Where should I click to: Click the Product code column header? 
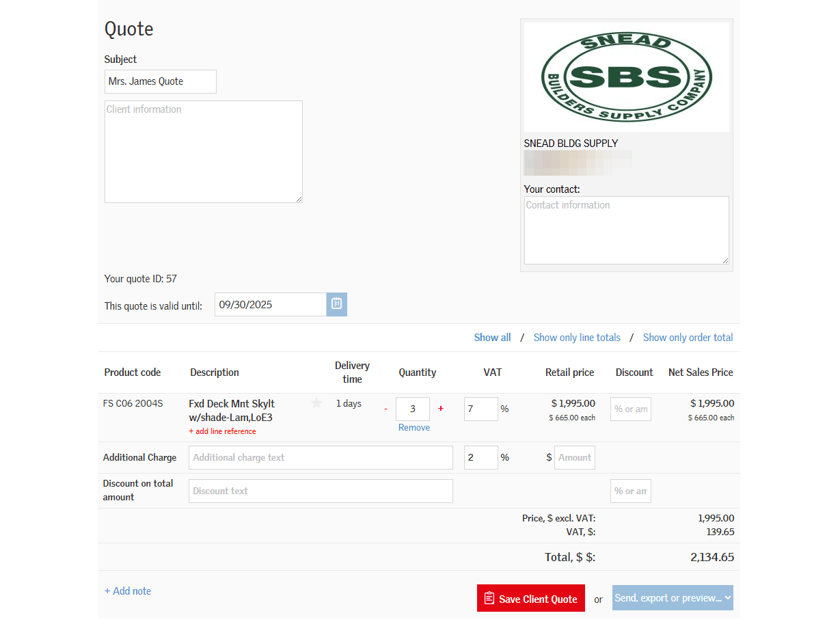click(x=133, y=372)
